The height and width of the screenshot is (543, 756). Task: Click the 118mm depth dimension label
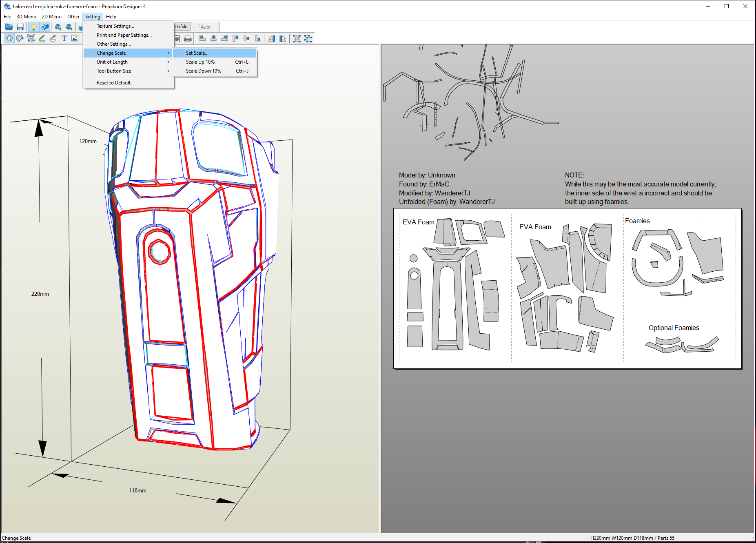click(137, 490)
